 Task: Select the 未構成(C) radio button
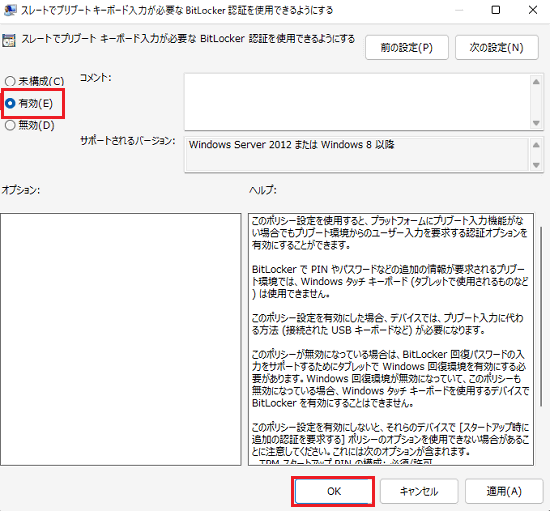point(11,81)
